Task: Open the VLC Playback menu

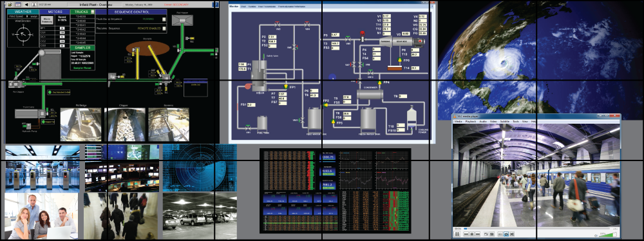Action: point(471,122)
